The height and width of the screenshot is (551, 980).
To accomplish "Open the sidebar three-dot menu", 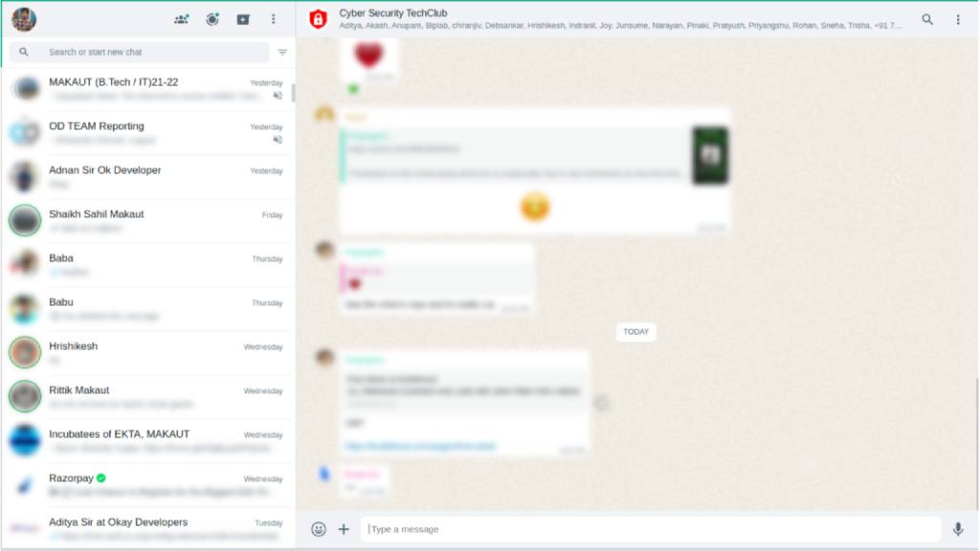I will [x=274, y=19].
